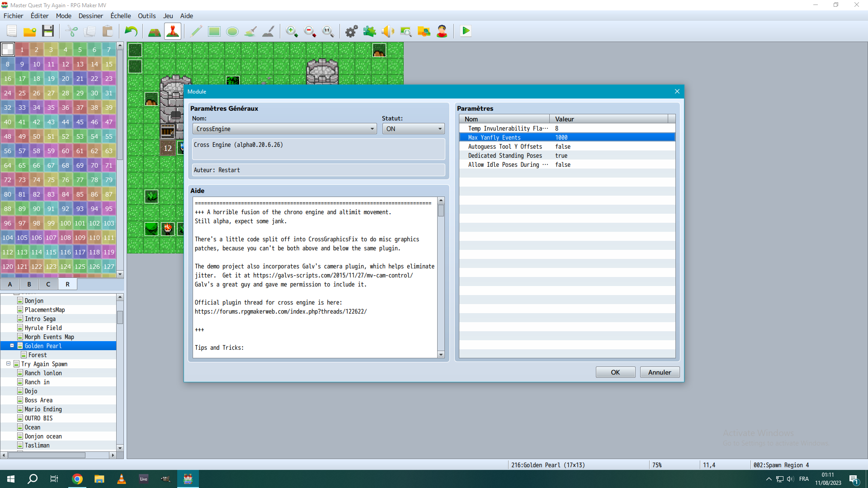The height and width of the screenshot is (488, 868).
Task: Click the Paste clipboard icon
Action: [x=108, y=31]
